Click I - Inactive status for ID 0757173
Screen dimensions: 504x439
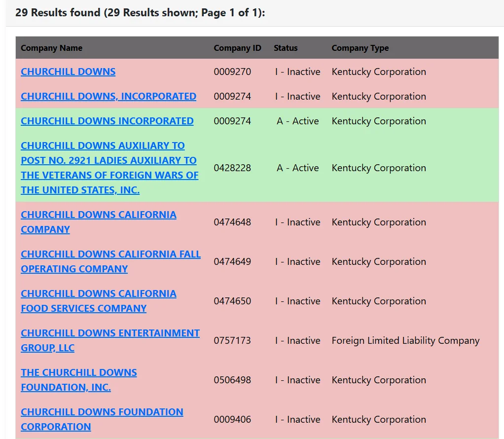(x=298, y=340)
